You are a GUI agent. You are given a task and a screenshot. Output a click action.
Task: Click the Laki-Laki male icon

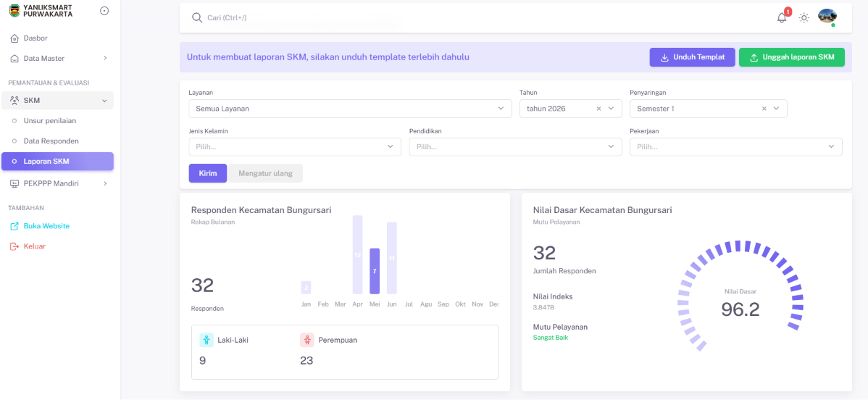[x=206, y=340]
